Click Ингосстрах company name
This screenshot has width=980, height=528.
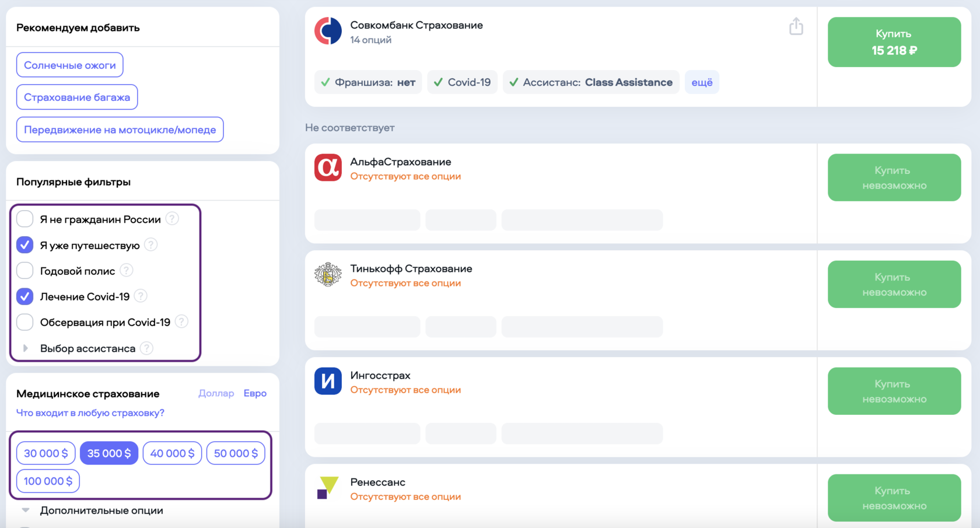(380, 375)
